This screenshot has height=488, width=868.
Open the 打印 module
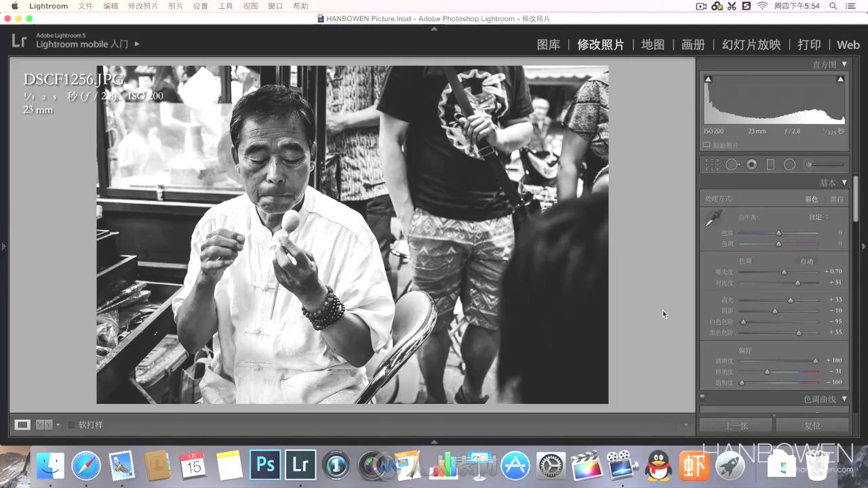tap(809, 45)
